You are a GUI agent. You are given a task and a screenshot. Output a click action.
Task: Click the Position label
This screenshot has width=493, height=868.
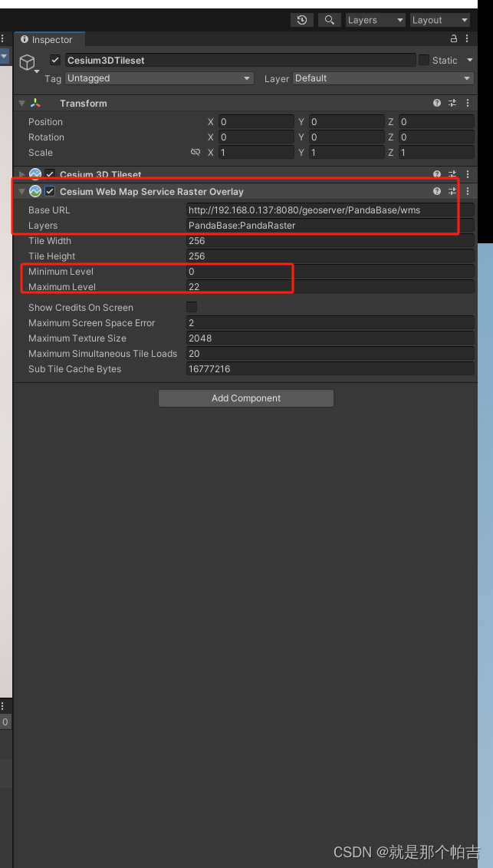click(x=45, y=122)
